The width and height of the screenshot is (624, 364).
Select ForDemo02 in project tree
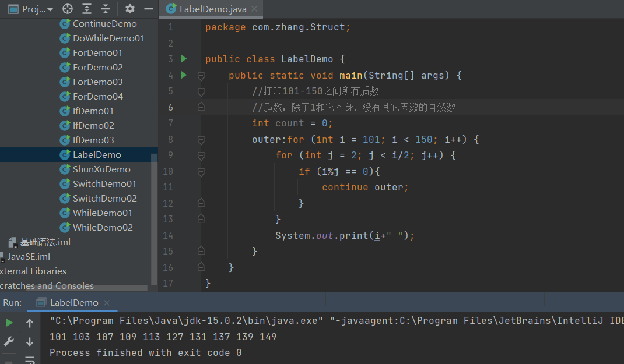coord(98,67)
